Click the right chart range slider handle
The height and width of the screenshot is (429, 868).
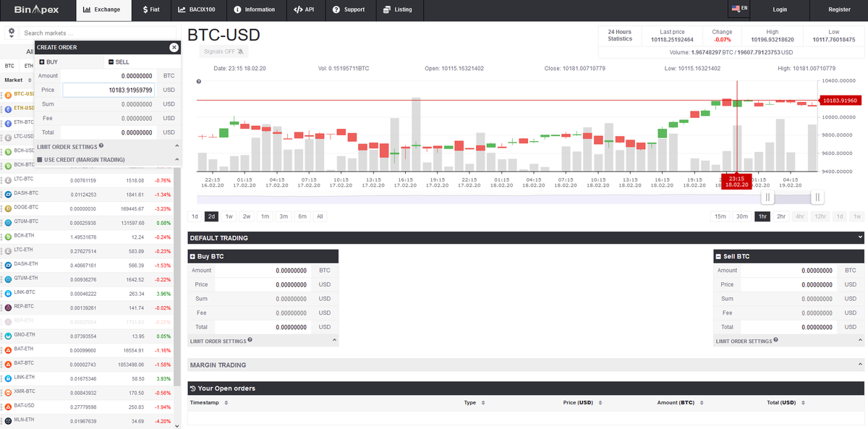[817, 197]
